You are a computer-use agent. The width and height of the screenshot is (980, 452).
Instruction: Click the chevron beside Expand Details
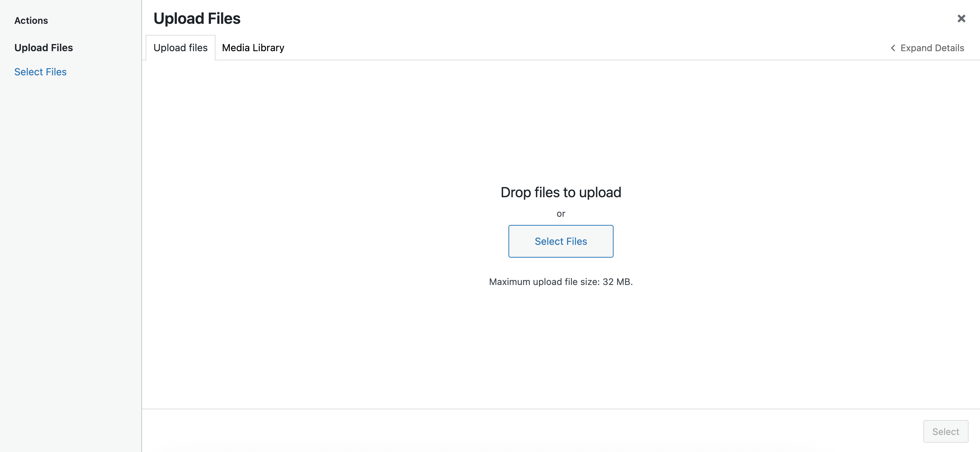click(x=893, y=48)
